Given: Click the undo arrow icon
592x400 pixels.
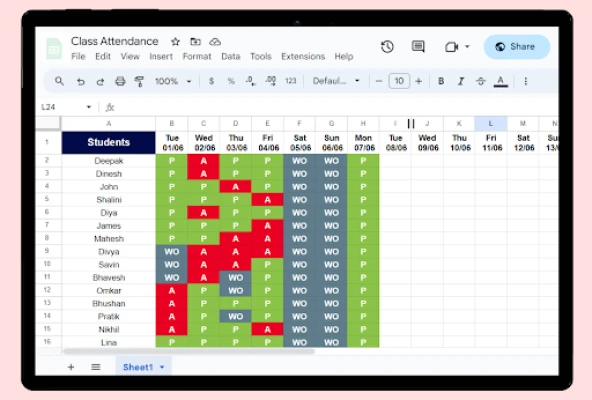Looking at the screenshot, I should [x=80, y=81].
